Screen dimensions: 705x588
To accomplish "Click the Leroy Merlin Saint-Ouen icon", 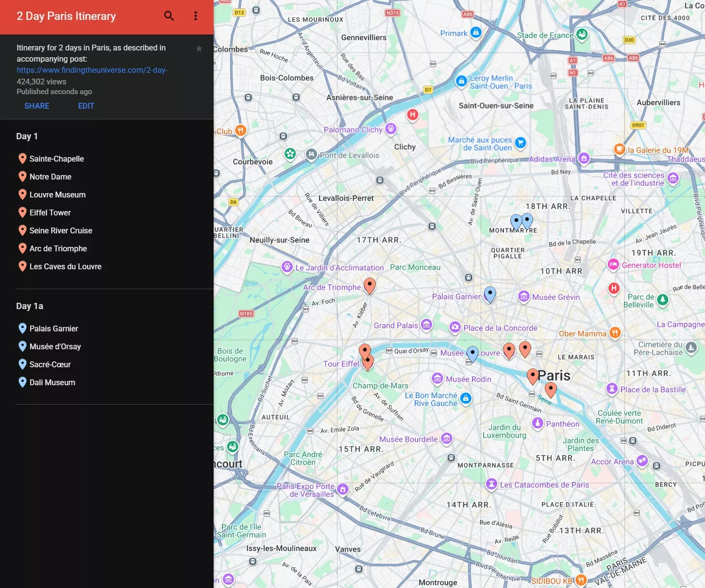I will pyautogui.click(x=461, y=81).
